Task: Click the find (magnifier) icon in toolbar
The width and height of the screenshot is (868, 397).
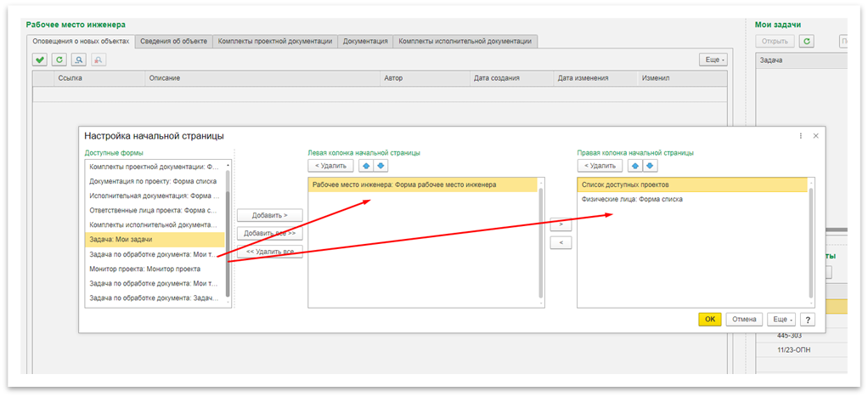Action: [x=78, y=60]
